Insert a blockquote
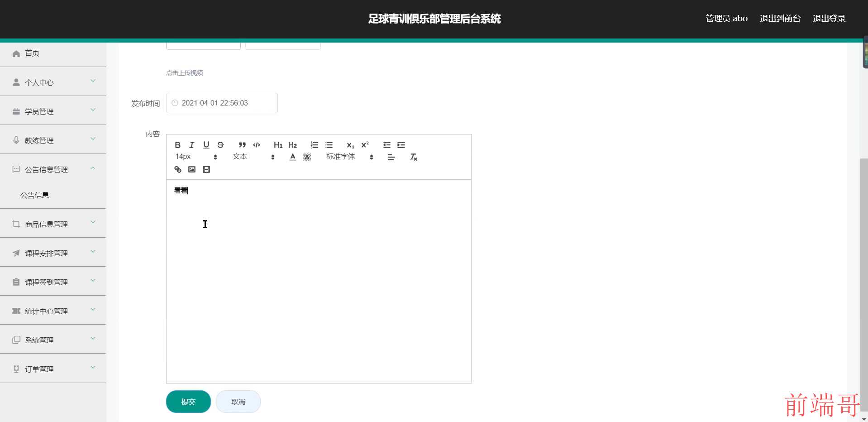 click(x=242, y=145)
